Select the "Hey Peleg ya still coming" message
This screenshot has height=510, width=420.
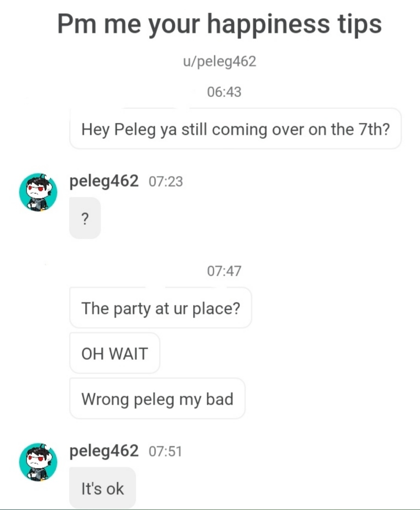point(235,130)
